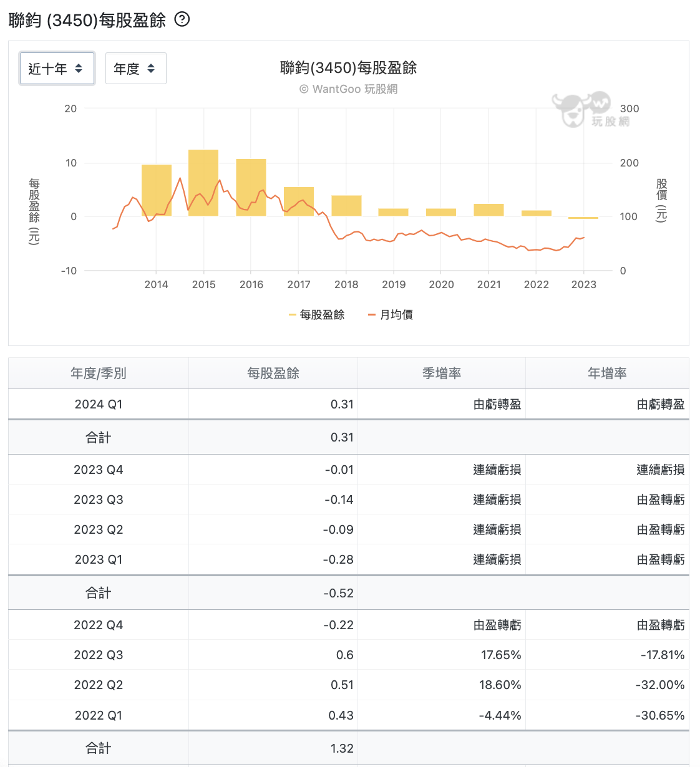Image resolution: width=700 pixels, height=767 pixels.
Task: Select the 2023 Q3 row label
Action: tap(99, 499)
